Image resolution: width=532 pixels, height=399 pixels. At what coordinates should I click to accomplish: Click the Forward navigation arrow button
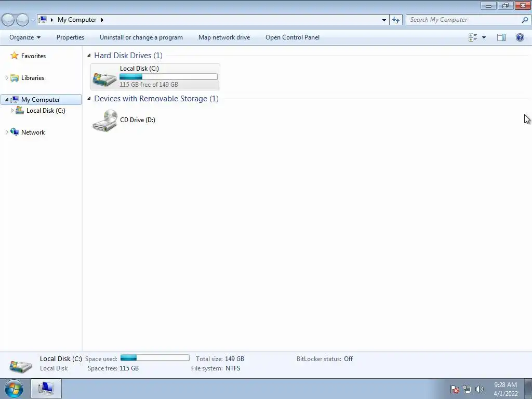(x=22, y=20)
